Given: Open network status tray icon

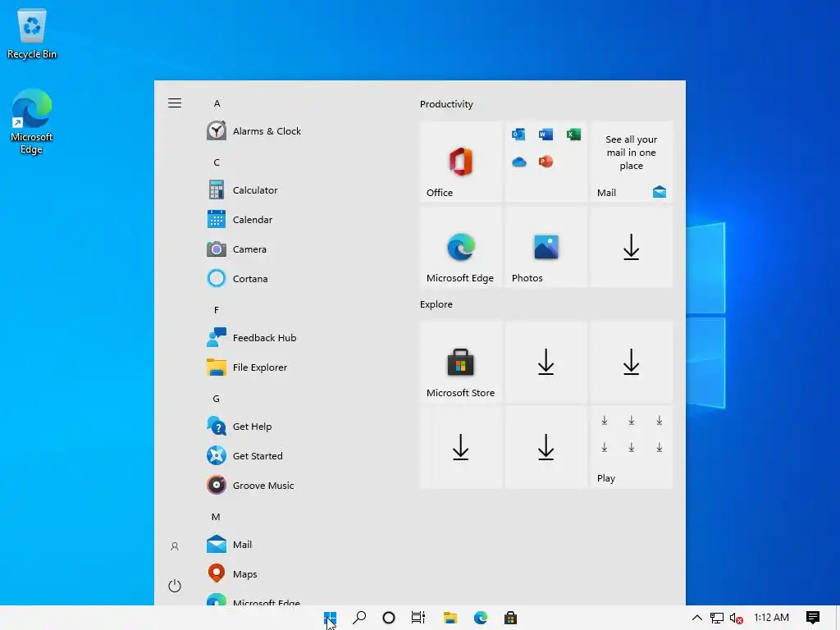Looking at the screenshot, I should [x=717, y=618].
